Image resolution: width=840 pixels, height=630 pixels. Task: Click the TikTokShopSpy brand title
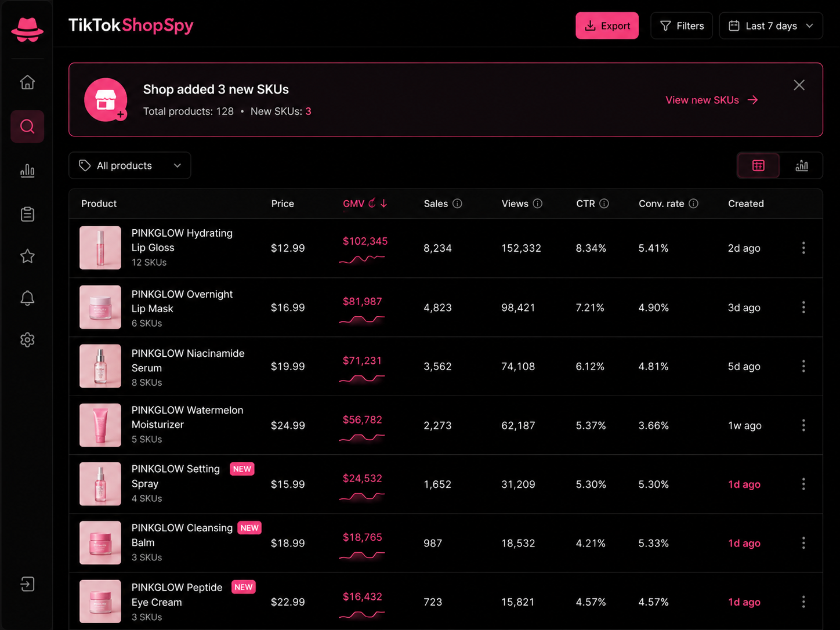point(131,26)
